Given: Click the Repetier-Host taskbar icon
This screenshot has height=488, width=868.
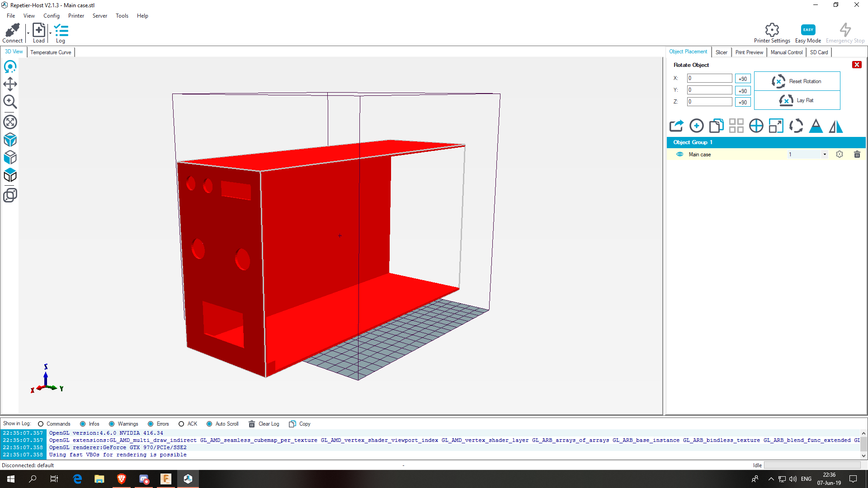Looking at the screenshot, I should (189, 479).
